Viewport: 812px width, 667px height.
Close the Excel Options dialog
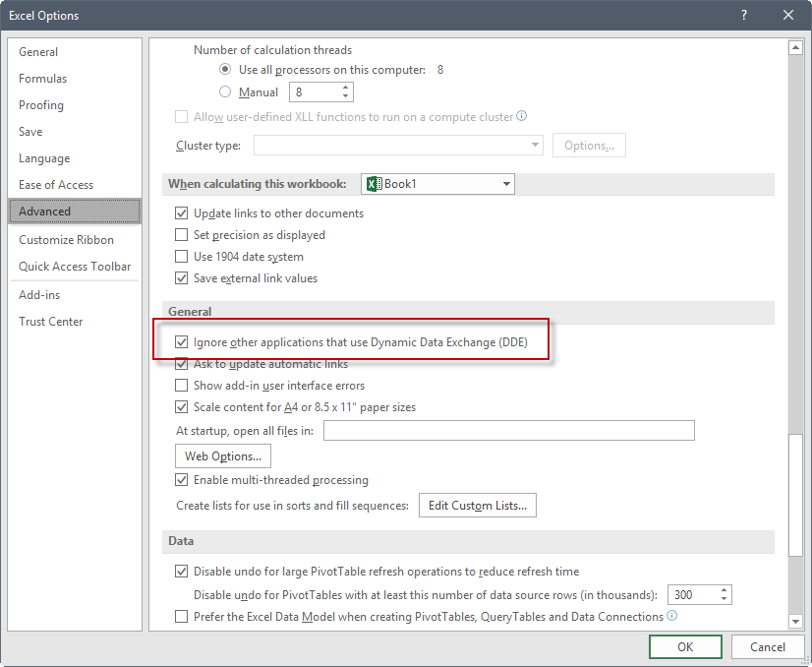788,15
